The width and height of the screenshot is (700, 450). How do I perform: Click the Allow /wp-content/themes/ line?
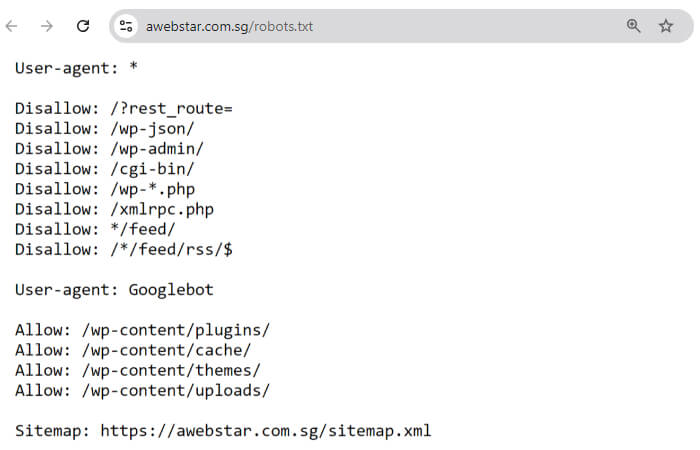coord(137,370)
